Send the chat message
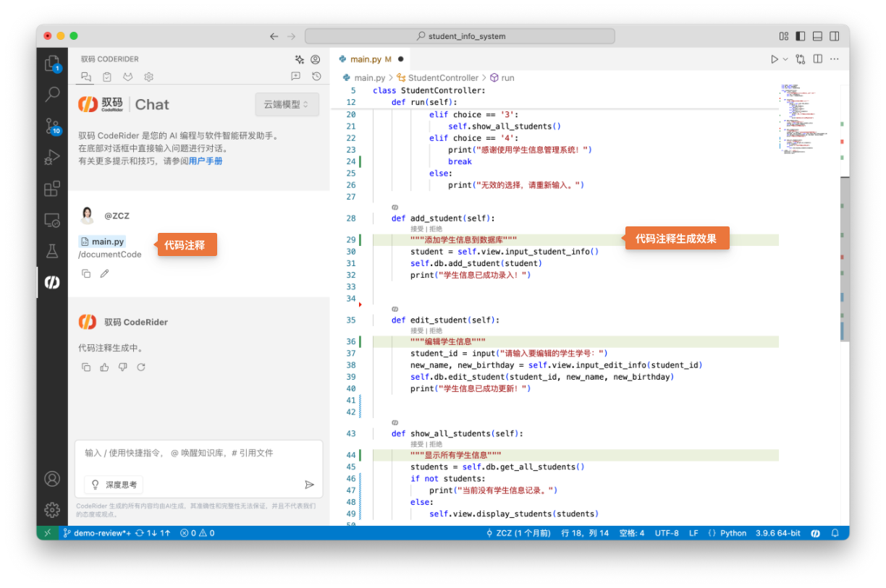The height and width of the screenshot is (588, 886). (x=309, y=485)
